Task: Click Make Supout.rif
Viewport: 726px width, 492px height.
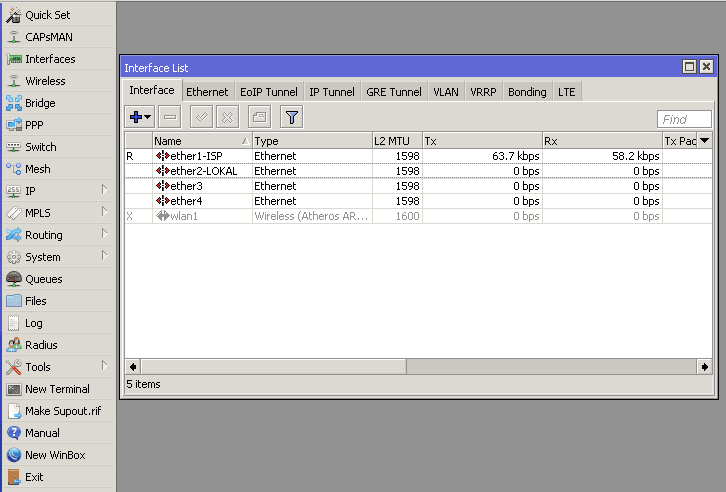Action: pos(59,411)
